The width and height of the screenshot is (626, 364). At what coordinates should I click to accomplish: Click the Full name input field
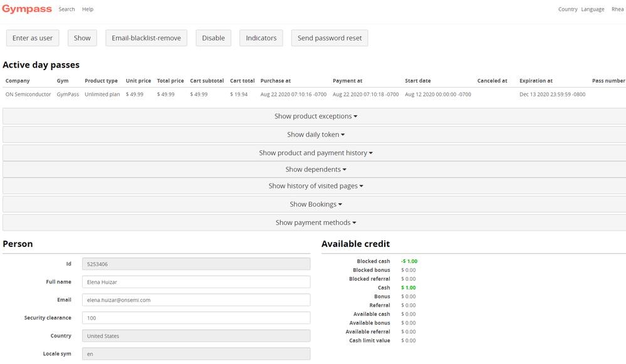pyautogui.click(x=196, y=282)
